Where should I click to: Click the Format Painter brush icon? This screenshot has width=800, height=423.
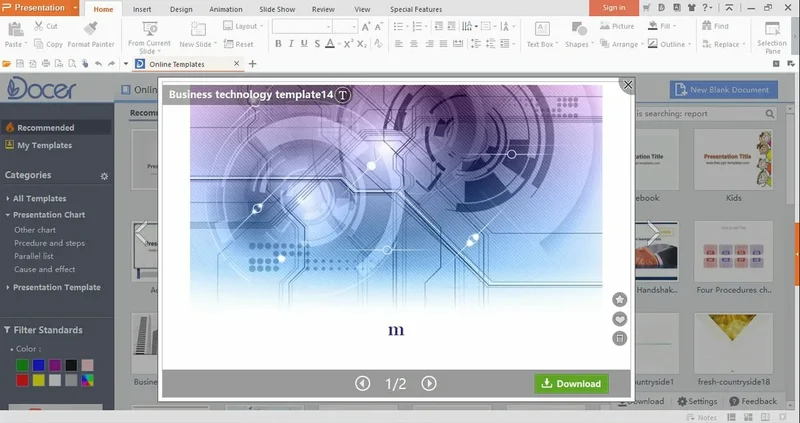[x=91, y=27]
